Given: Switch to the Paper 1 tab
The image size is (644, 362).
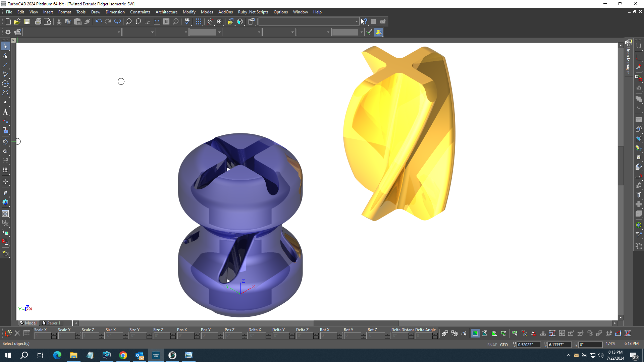Looking at the screenshot, I should (51, 323).
